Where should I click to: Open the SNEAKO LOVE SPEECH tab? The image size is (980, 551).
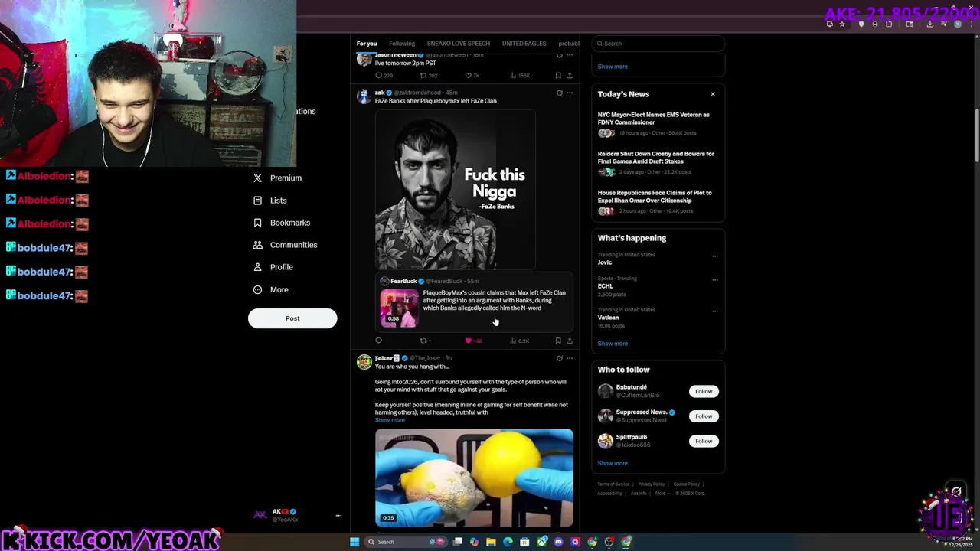pyautogui.click(x=458, y=44)
